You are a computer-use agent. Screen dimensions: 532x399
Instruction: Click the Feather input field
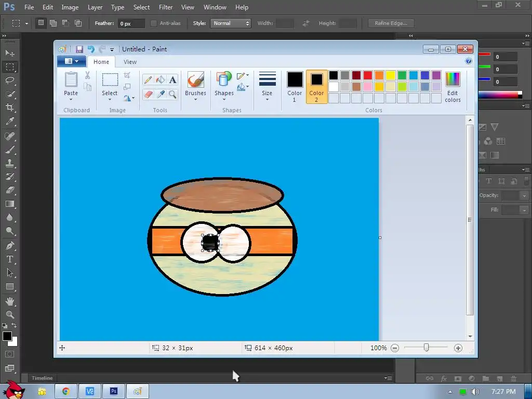point(131,23)
